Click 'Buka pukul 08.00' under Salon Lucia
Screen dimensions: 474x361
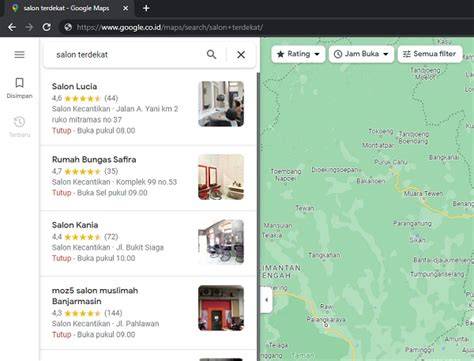click(x=106, y=131)
